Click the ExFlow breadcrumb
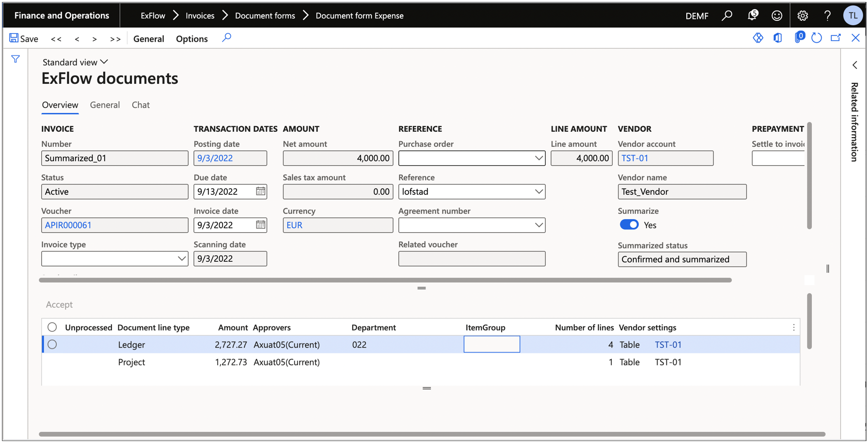This screenshot has height=443, width=868. tap(153, 16)
